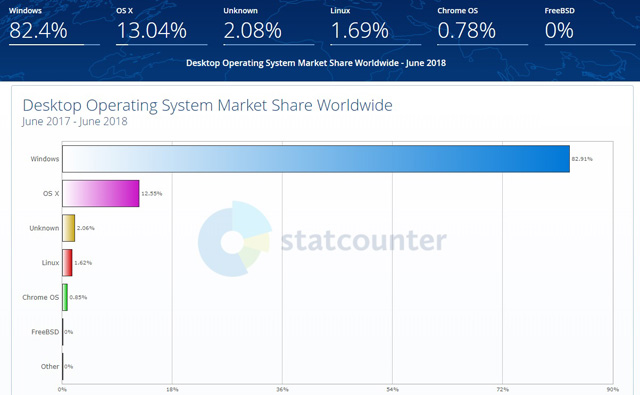Viewport: 640px width, 395px height.
Task: Click the 54% x-axis tick label
Action: 393,390
